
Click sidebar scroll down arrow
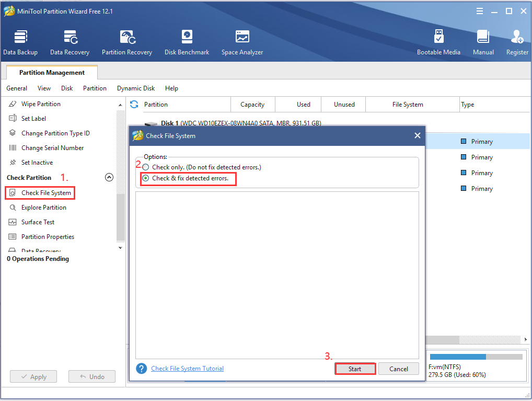120,248
